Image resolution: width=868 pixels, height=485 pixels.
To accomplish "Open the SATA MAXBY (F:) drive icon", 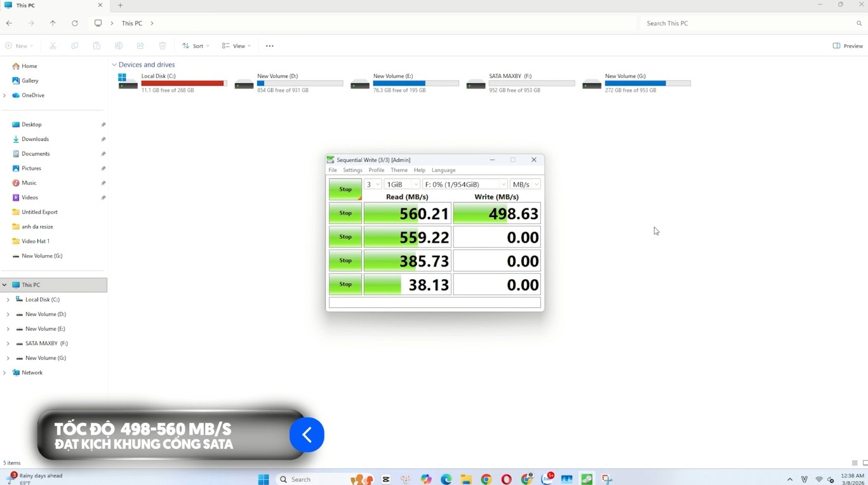I will coord(476,84).
